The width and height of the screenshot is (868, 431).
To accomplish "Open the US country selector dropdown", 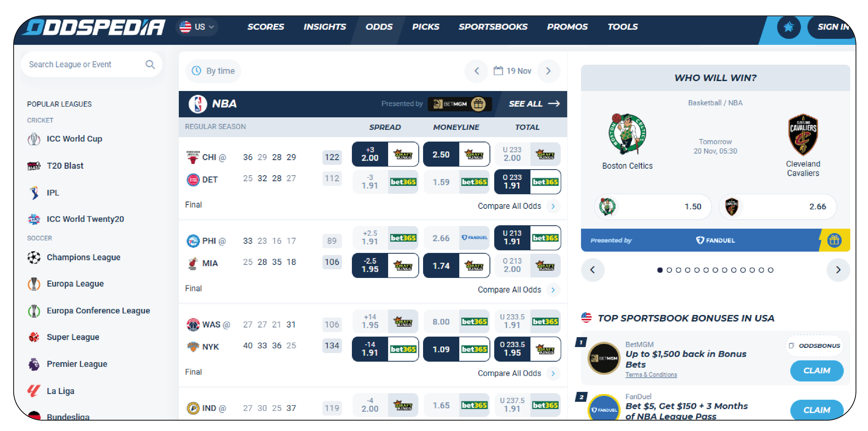I will tap(197, 27).
